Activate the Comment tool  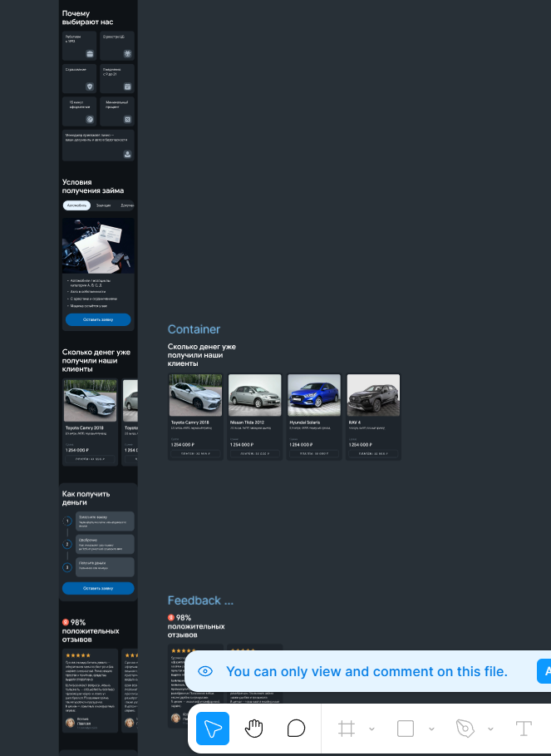point(296,729)
